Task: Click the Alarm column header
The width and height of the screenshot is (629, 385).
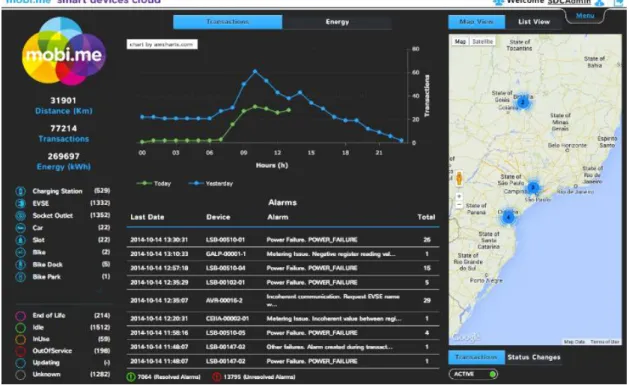Action: pos(278,217)
